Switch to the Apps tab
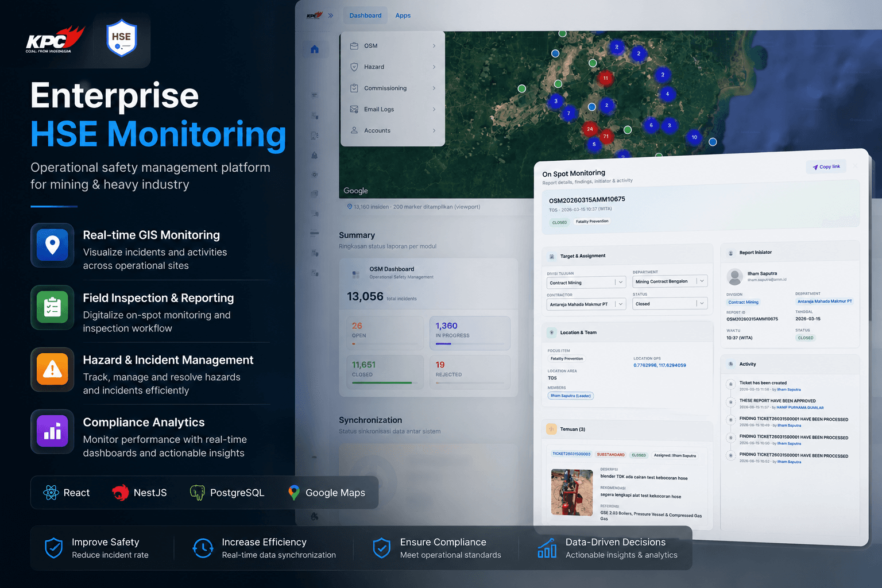Image resolution: width=882 pixels, height=588 pixels. pos(403,16)
